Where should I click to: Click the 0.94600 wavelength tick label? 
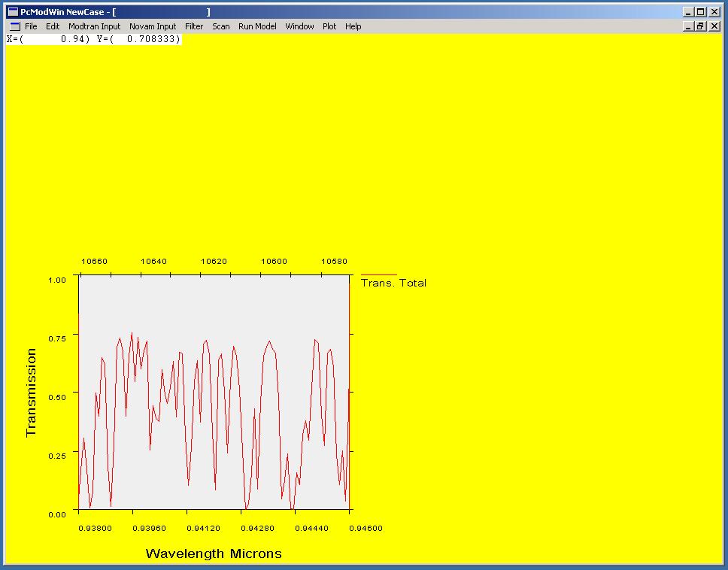click(x=366, y=528)
